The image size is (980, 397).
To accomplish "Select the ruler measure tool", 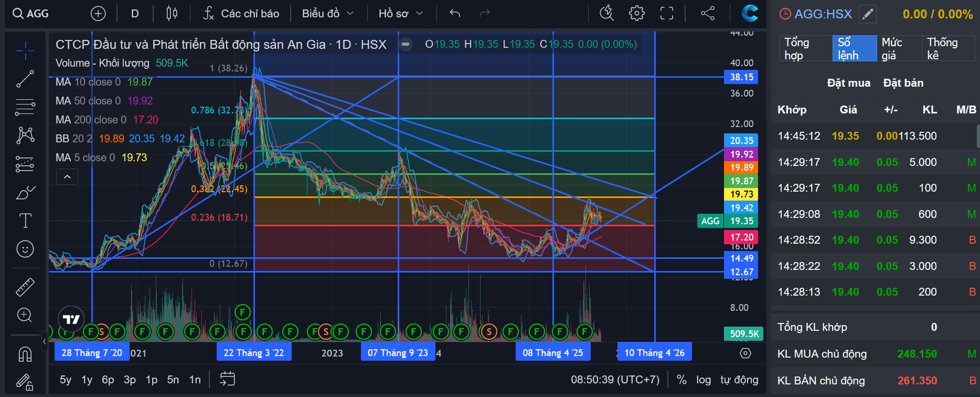I will (25, 287).
